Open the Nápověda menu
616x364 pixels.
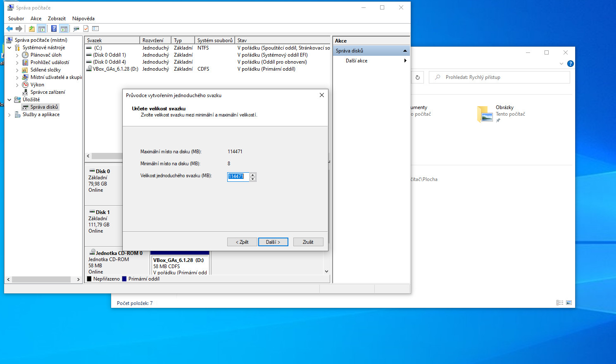(x=83, y=19)
